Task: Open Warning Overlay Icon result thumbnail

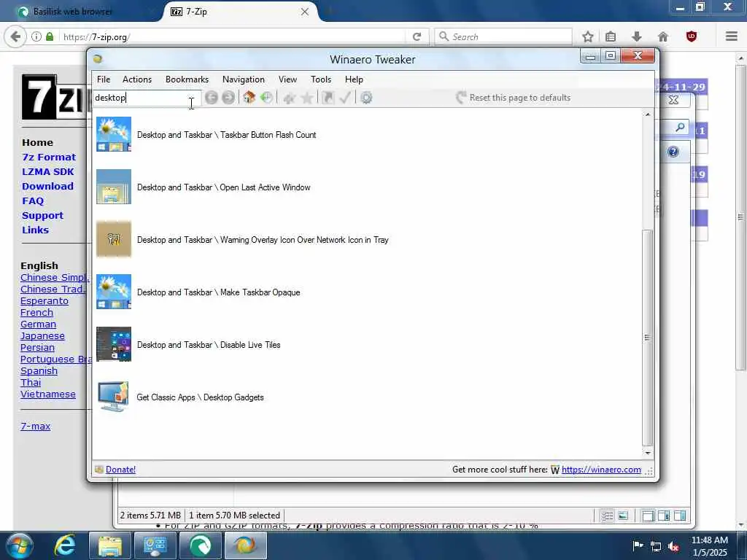Action: (x=114, y=239)
